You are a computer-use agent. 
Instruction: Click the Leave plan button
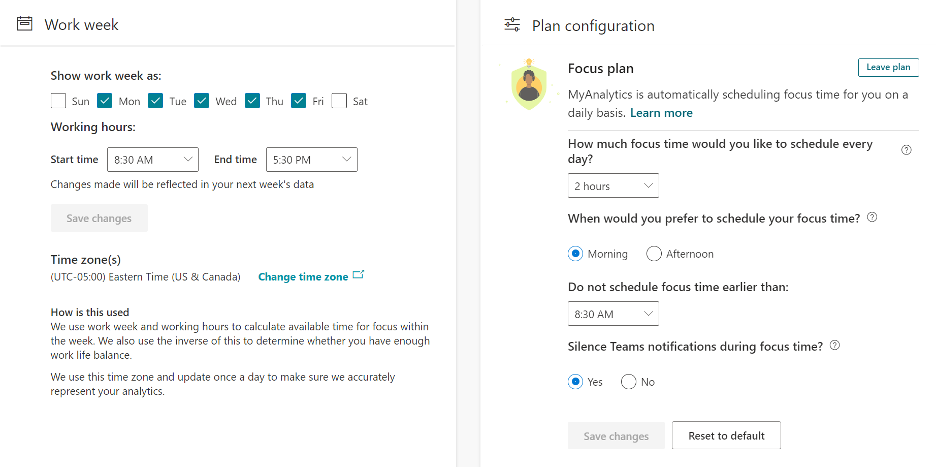point(888,67)
